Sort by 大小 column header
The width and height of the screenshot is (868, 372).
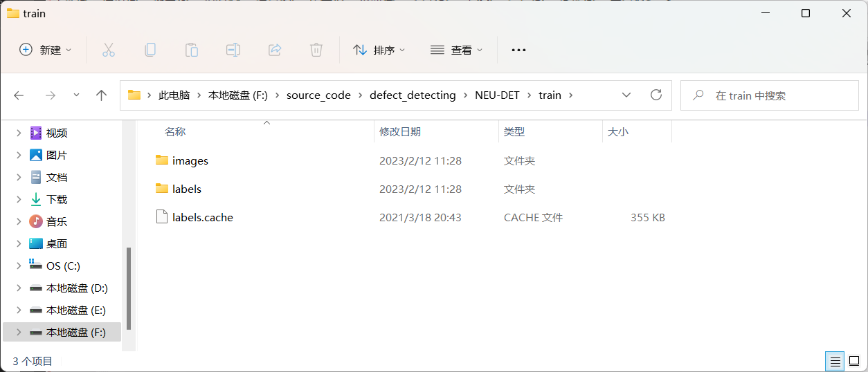(x=618, y=131)
